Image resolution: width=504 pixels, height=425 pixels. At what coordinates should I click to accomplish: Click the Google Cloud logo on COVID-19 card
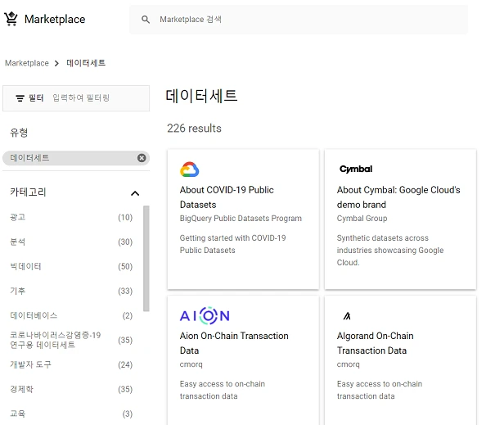pos(190,170)
